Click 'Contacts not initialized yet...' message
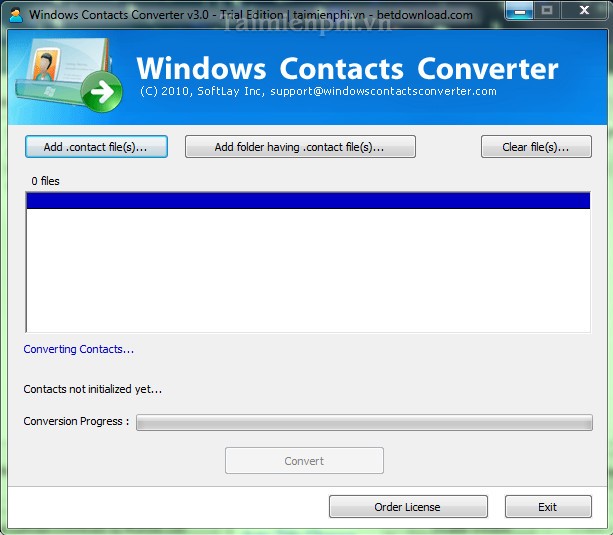This screenshot has height=535, width=613. (93, 389)
